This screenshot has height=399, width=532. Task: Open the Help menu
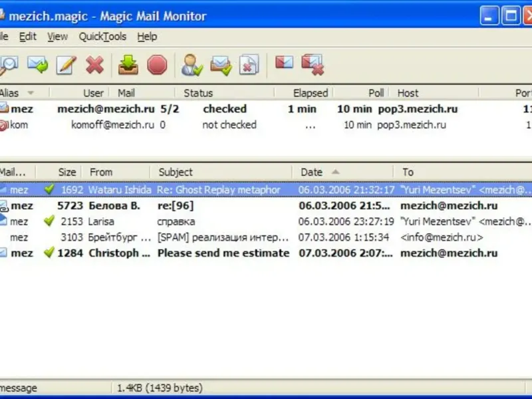pyautogui.click(x=147, y=37)
